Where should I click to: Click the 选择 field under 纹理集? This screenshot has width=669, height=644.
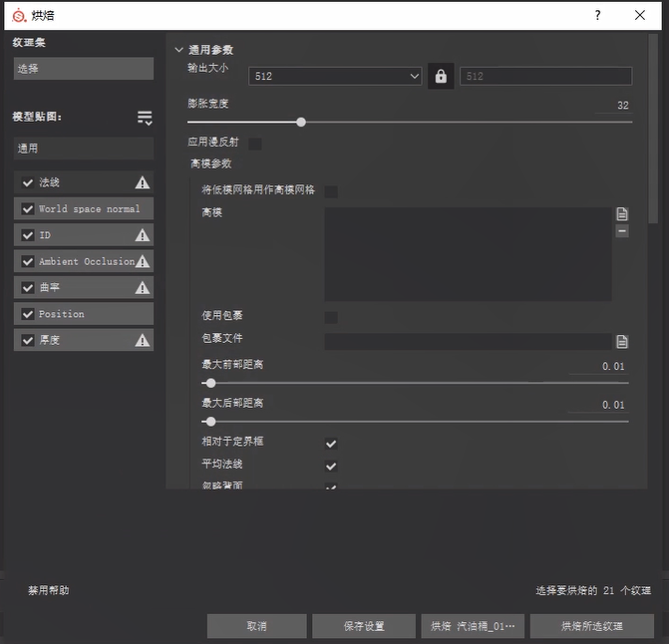pos(83,69)
